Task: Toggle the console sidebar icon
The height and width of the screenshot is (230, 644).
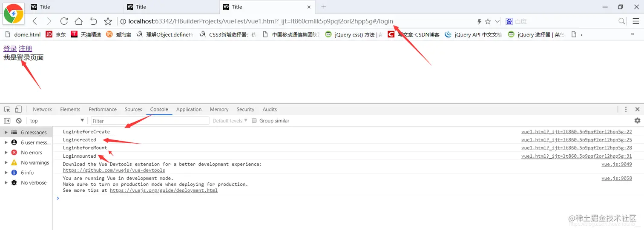Action: click(x=7, y=121)
